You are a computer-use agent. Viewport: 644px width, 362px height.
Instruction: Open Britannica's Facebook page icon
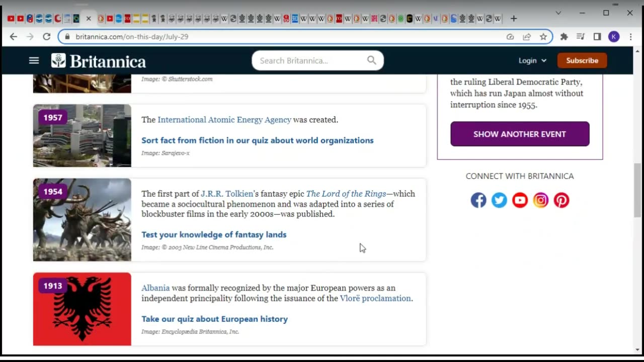[x=478, y=200]
